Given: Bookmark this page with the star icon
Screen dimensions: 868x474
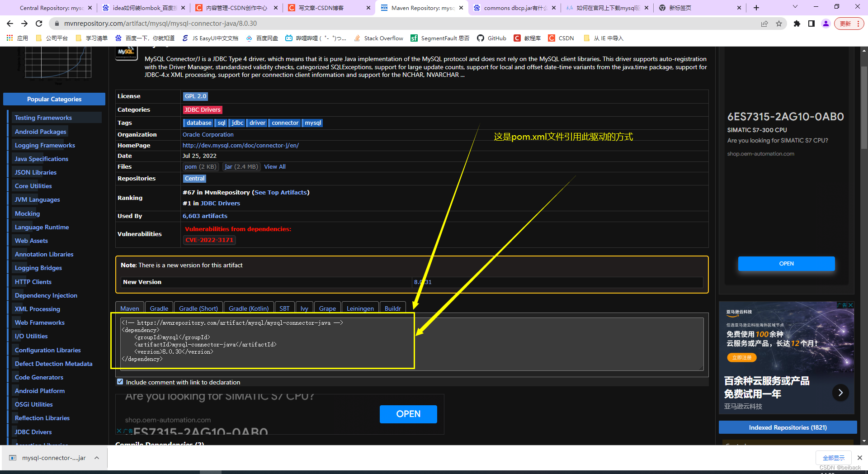Looking at the screenshot, I should click(779, 24).
